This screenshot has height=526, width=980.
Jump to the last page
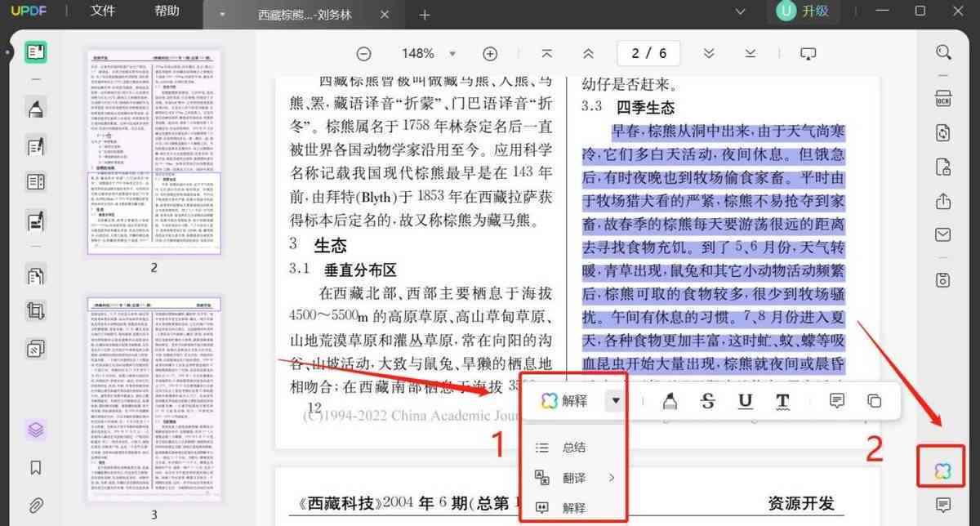click(750, 53)
